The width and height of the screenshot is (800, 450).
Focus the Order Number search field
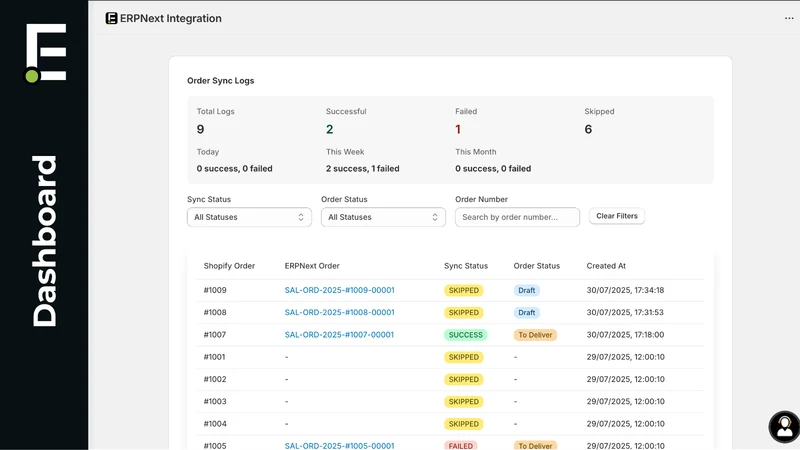click(x=517, y=217)
